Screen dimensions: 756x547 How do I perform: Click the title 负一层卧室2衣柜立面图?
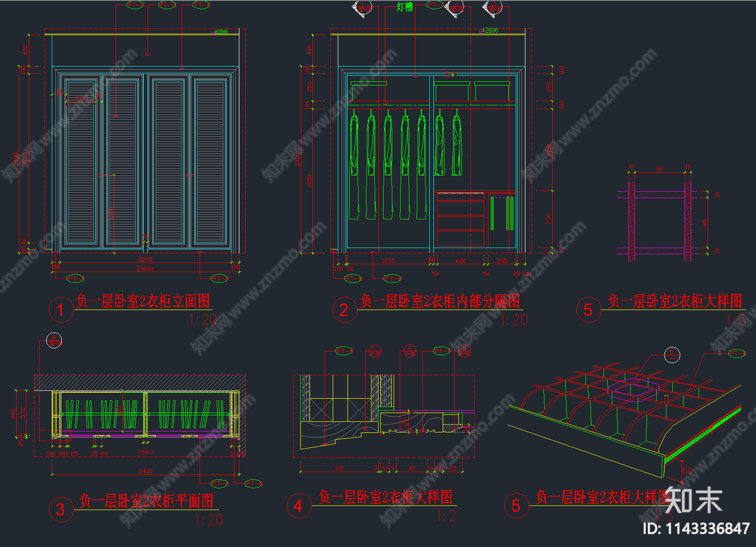143,301
